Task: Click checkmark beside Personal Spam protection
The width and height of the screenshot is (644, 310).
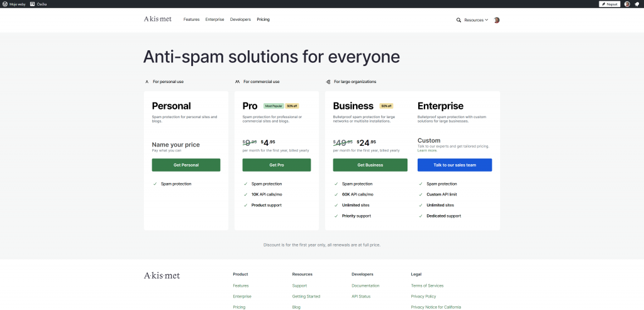Action: pyautogui.click(x=155, y=184)
